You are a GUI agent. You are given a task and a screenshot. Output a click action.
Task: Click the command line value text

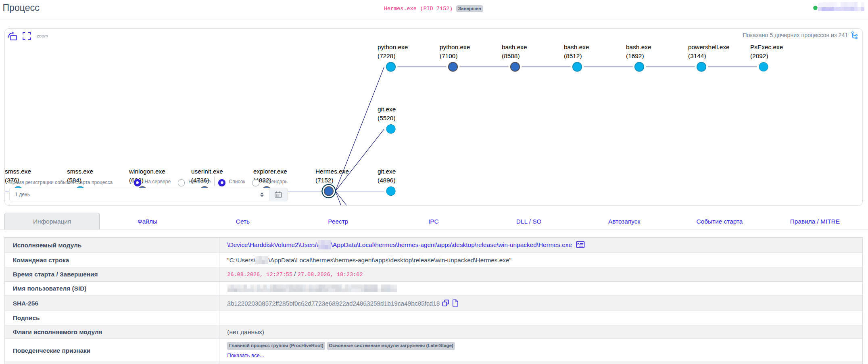coord(369,260)
